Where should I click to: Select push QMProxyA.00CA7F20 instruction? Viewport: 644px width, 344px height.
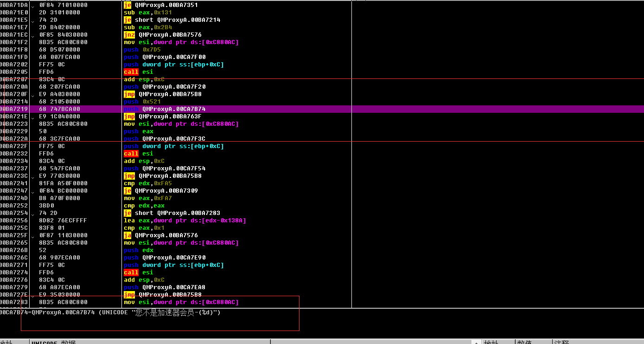coord(165,87)
